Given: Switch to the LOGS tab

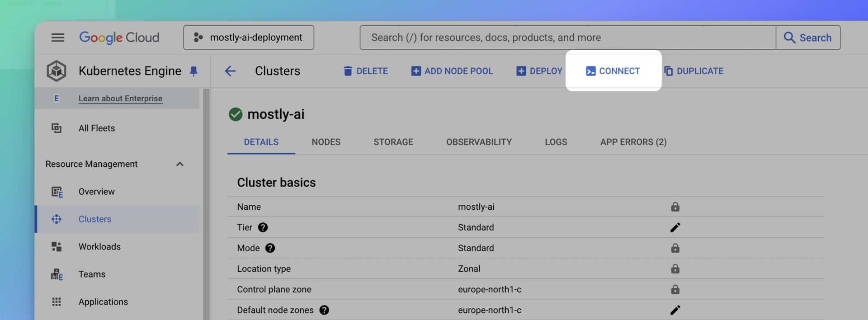Looking at the screenshot, I should pyautogui.click(x=556, y=142).
